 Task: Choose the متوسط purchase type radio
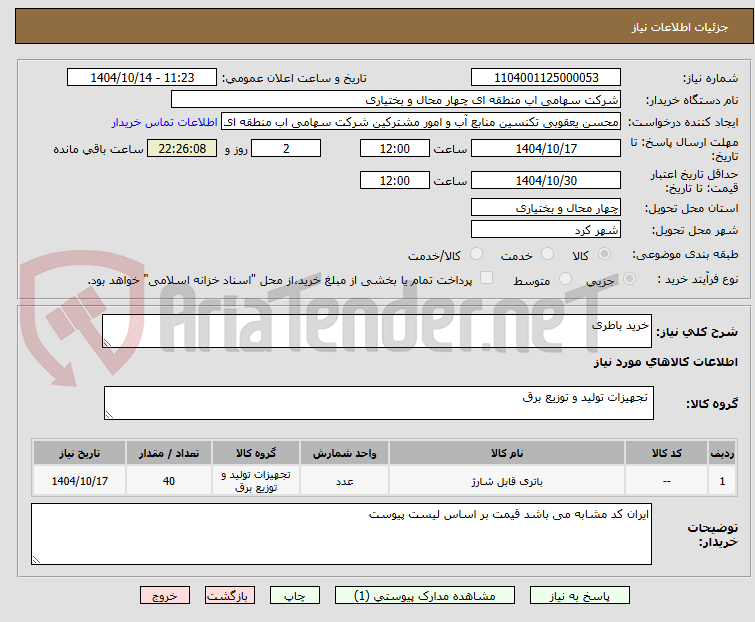point(565,279)
